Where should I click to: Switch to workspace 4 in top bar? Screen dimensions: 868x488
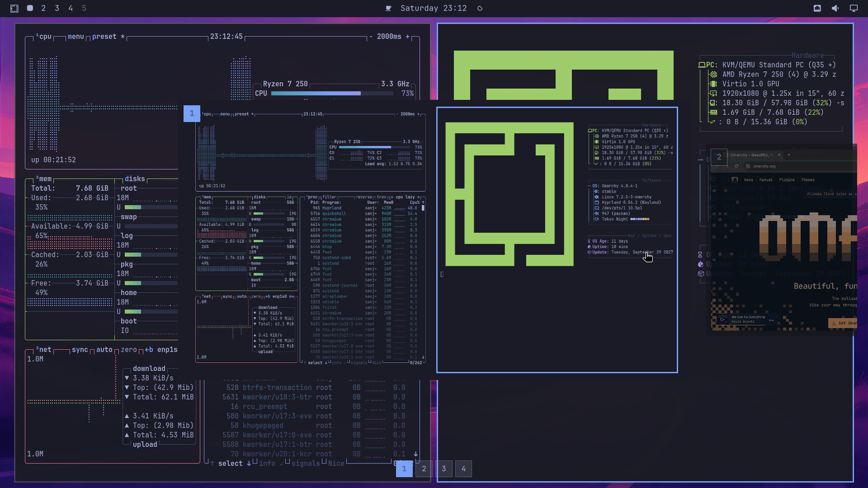[x=71, y=8]
